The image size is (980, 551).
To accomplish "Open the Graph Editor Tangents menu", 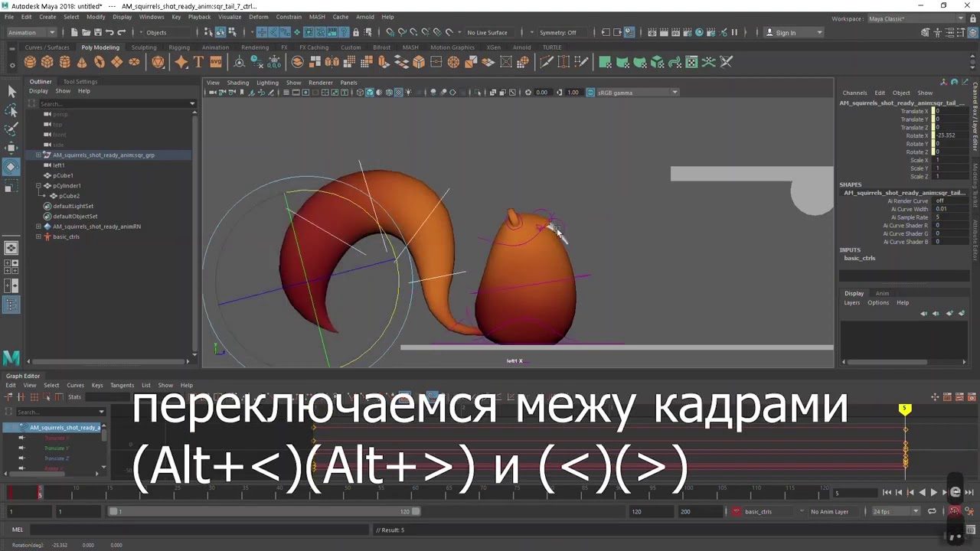I will [122, 385].
